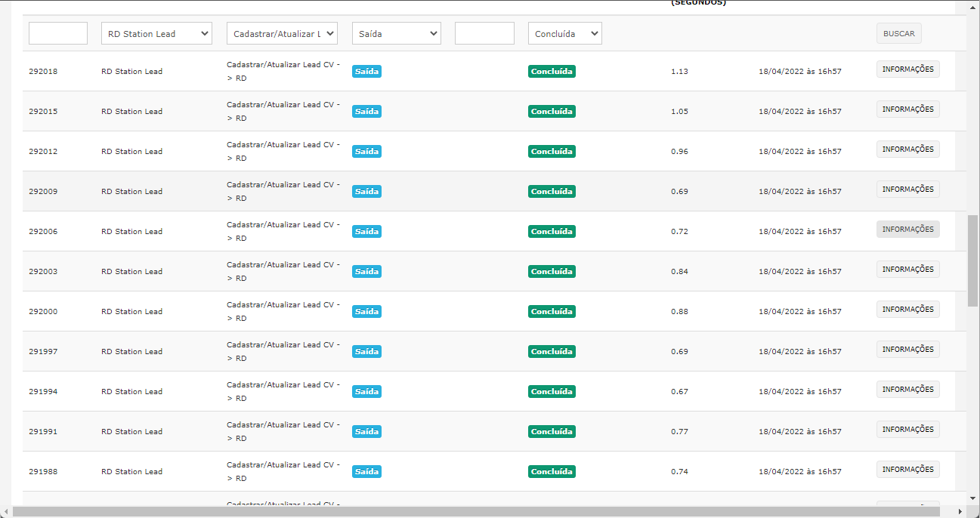
Task: Open the Saída direction filter dropdown
Action: (397, 33)
